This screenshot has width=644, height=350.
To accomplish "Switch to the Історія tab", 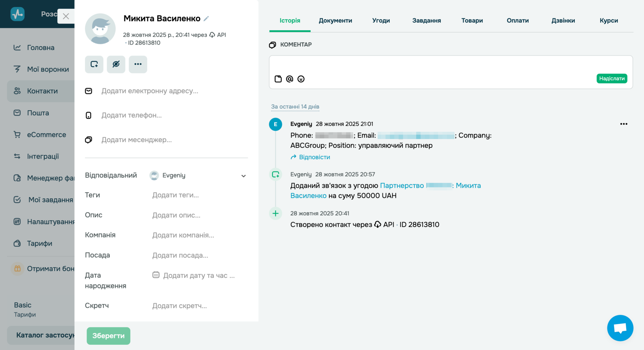I will tap(290, 21).
